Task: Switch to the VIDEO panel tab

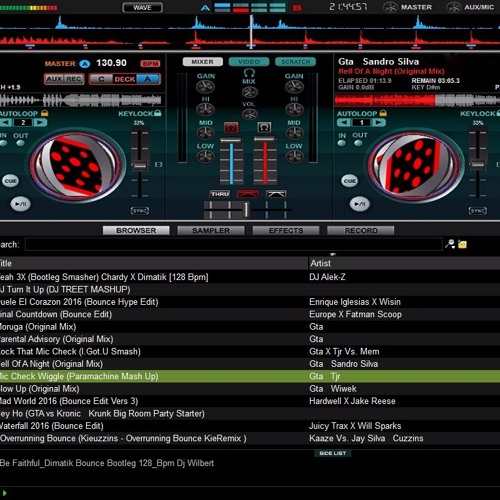Action: [x=249, y=62]
